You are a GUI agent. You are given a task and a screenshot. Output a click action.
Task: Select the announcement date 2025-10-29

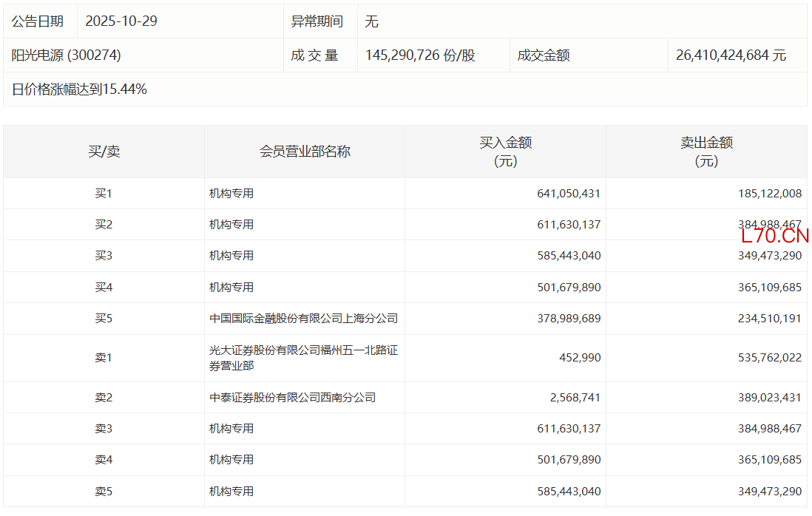[121, 21]
